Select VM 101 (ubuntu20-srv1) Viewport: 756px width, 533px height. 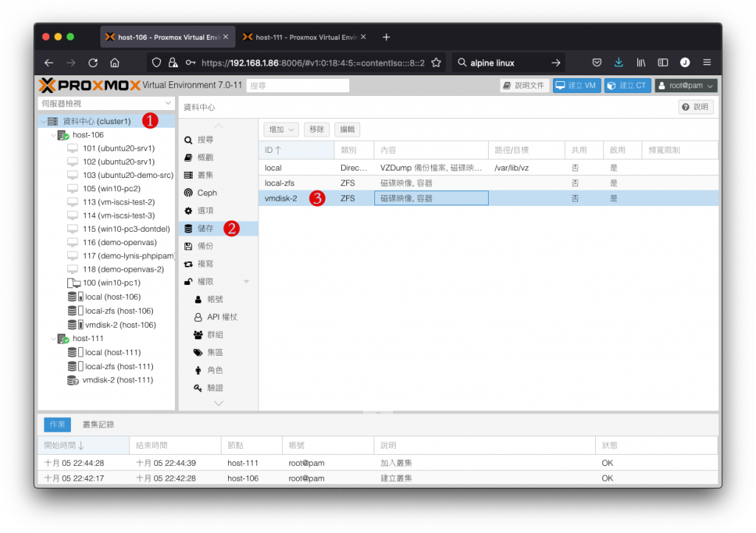point(119,148)
